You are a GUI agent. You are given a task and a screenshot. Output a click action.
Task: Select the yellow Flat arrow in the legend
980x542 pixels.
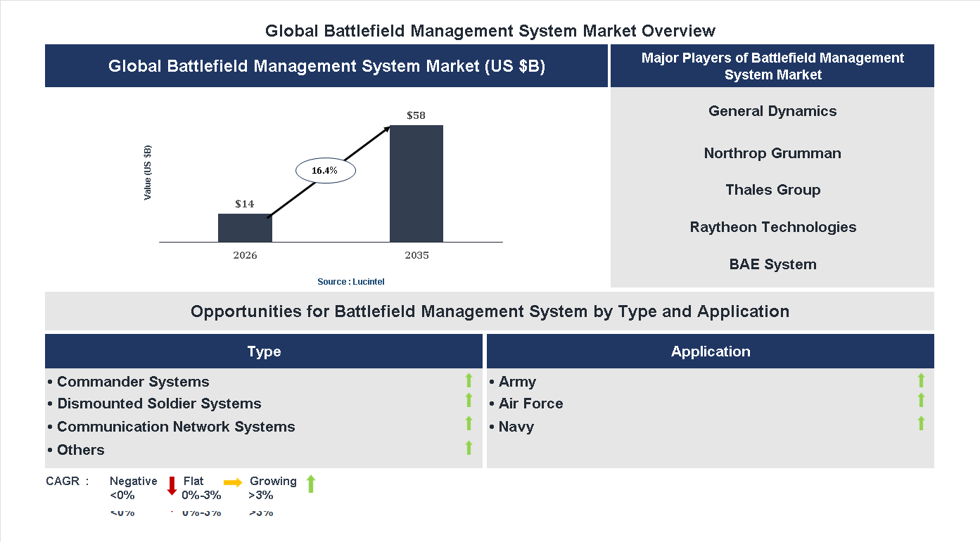[232, 484]
